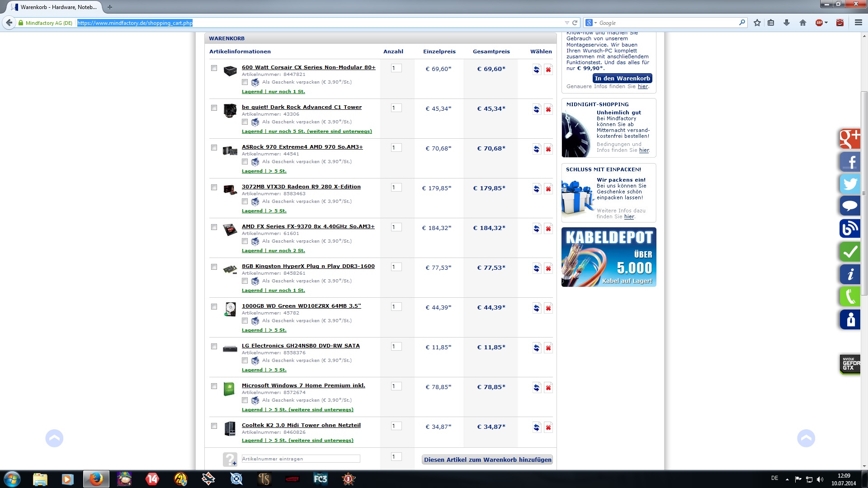Expand Adblock Plus dropdown arrow
Image resolution: width=868 pixels, height=488 pixels.
tap(826, 23)
